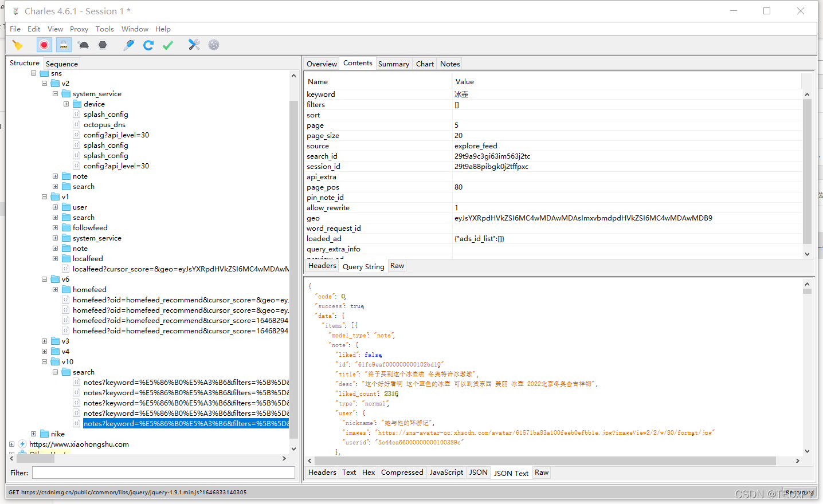Switch request view to Headers tab

322,266
